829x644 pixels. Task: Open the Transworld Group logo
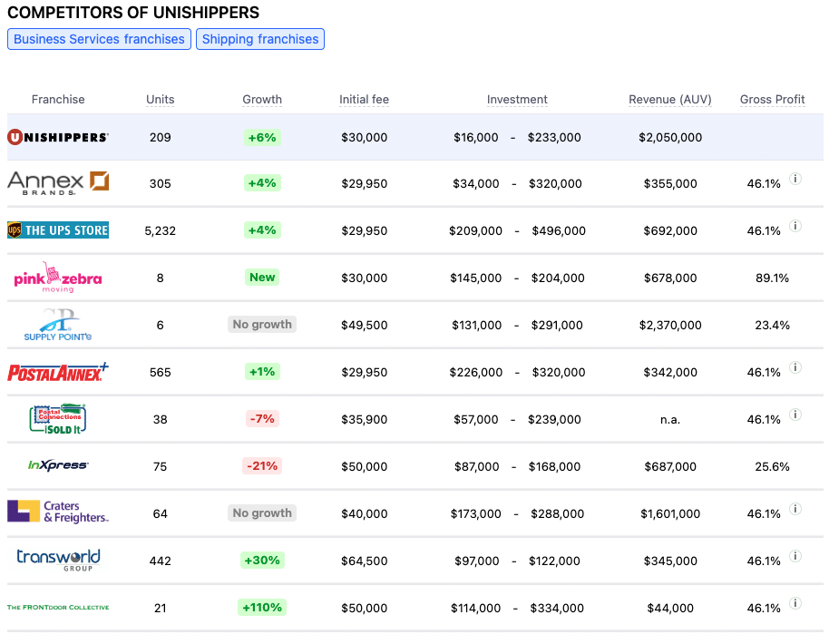(58, 560)
